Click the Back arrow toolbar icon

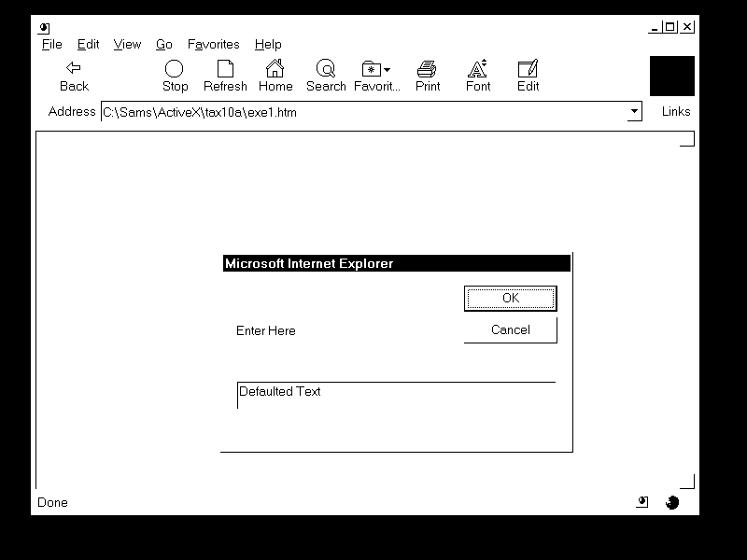pos(74,68)
